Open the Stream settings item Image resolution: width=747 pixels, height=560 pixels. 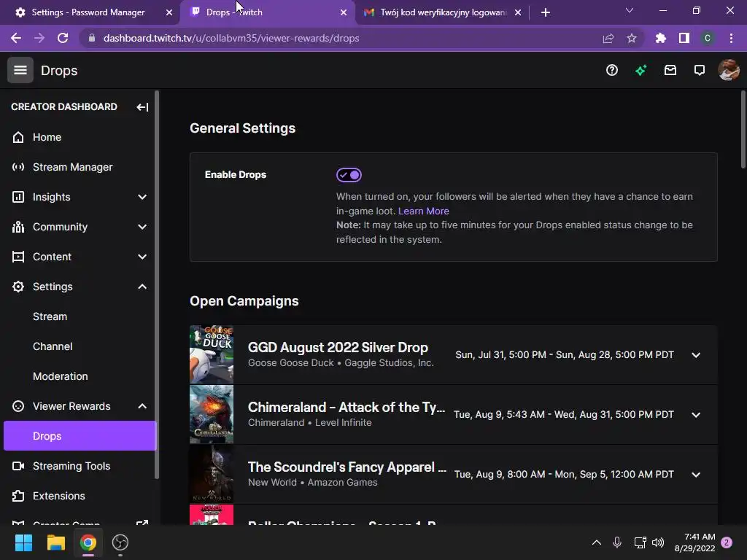(50, 316)
